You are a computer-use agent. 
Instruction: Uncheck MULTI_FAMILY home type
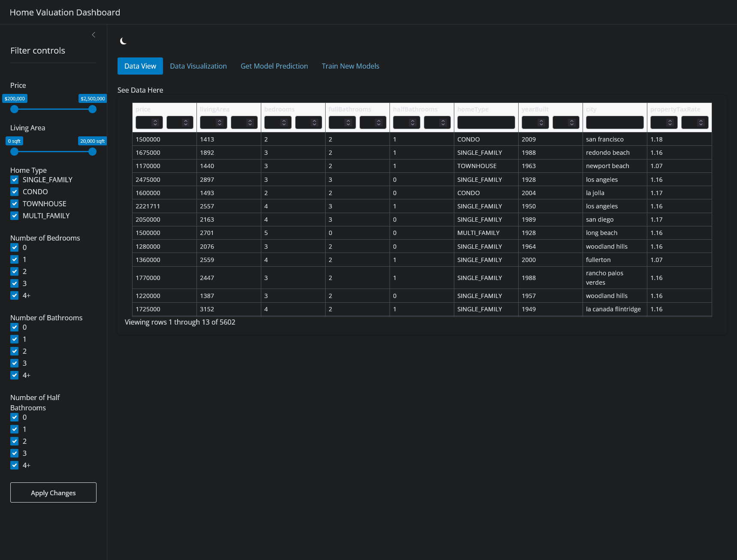(14, 216)
